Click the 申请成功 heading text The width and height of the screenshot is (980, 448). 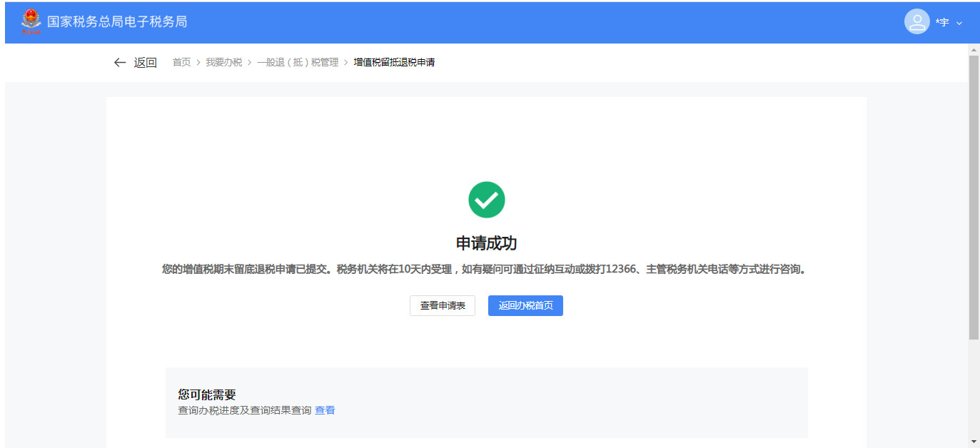[x=486, y=243]
